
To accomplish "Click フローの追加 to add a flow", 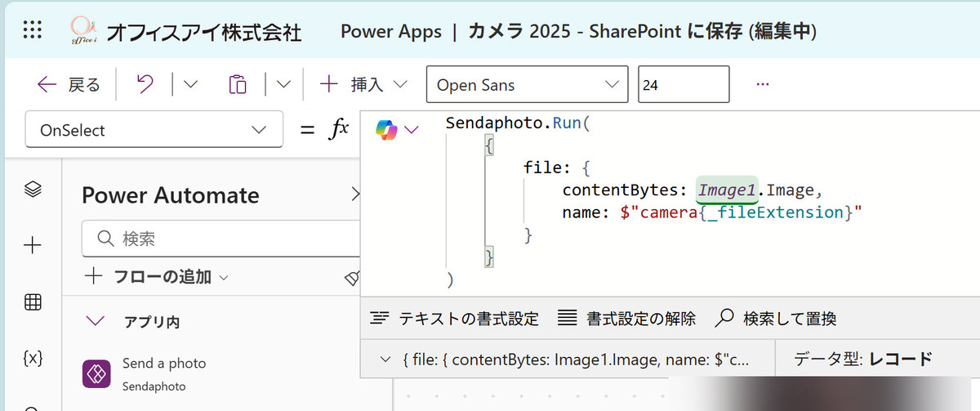I will (x=157, y=277).
